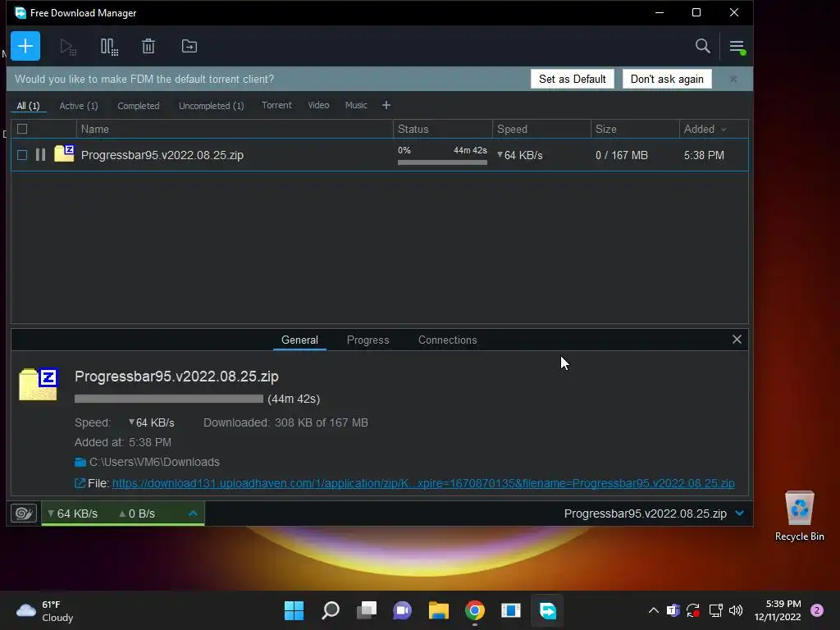Open taskbar Search icon
Image resolution: width=840 pixels, height=630 pixels.
coord(331,610)
